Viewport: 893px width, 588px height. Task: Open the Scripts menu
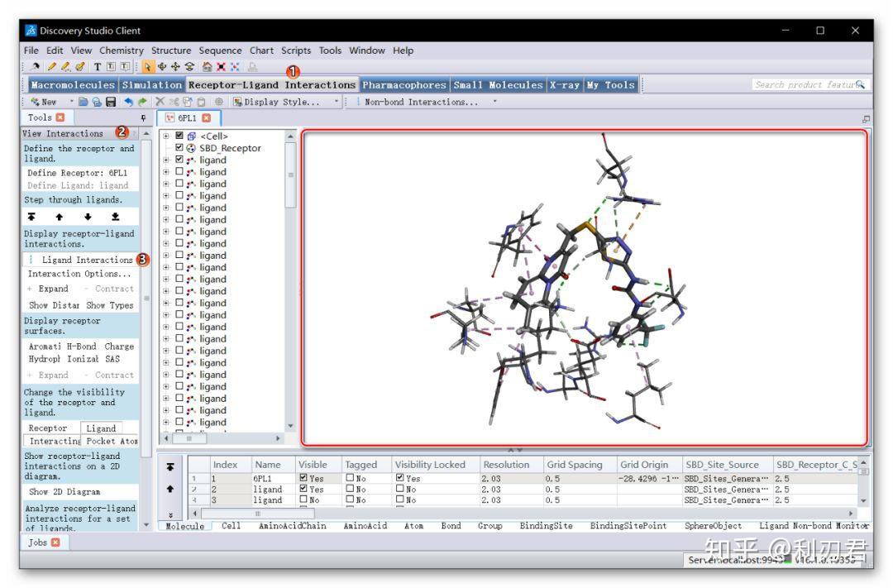click(x=294, y=50)
